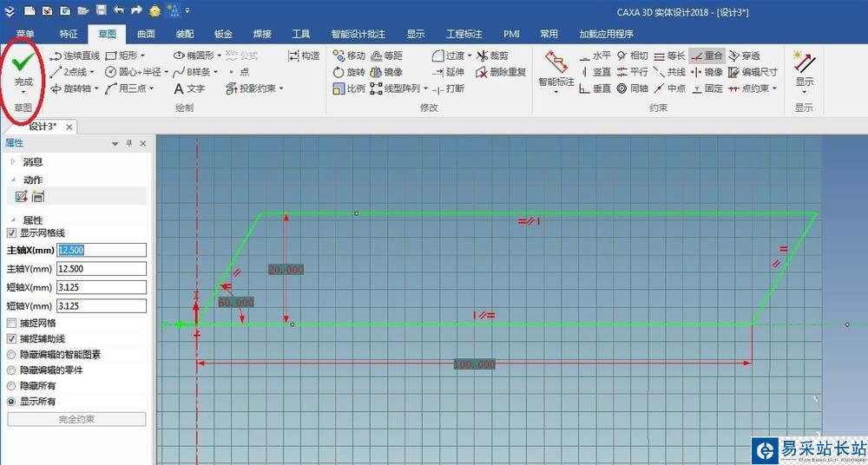Image resolution: width=868 pixels, height=465 pixels.
Task: Apply the 平行 parallel constraint
Action: (x=632, y=72)
